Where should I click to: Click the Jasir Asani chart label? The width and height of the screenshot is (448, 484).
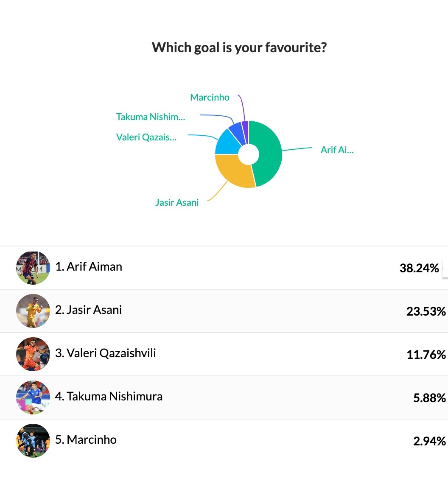(x=177, y=202)
